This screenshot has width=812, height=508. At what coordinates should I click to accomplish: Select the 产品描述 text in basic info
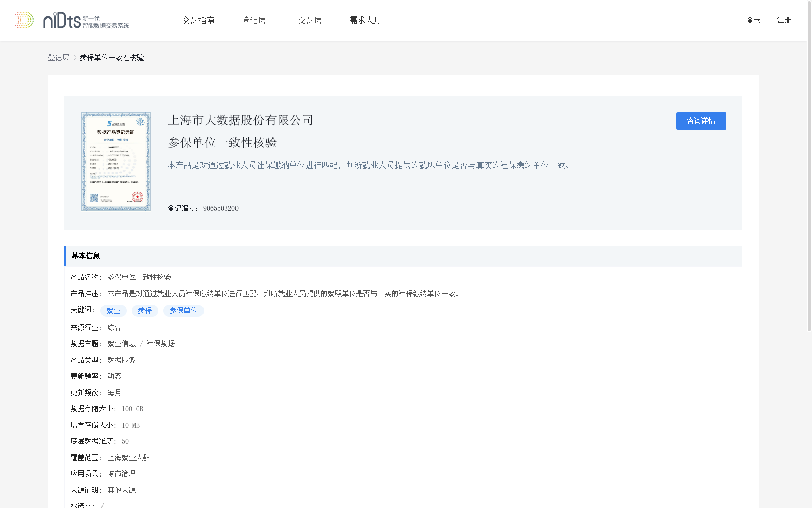click(284, 294)
